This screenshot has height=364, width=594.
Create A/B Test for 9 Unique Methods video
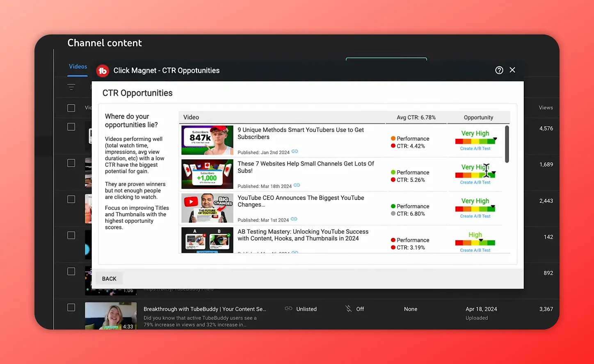click(475, 148)
